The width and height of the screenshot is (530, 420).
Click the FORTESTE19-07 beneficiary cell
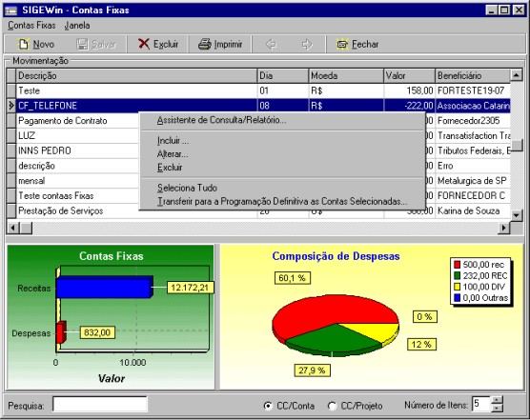pos(473,90)
